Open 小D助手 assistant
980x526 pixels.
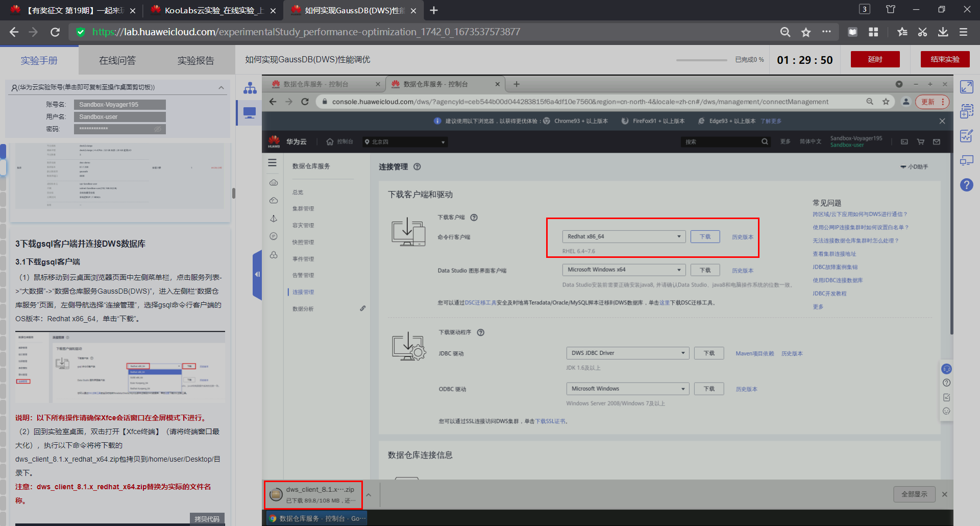click(914, 167)
